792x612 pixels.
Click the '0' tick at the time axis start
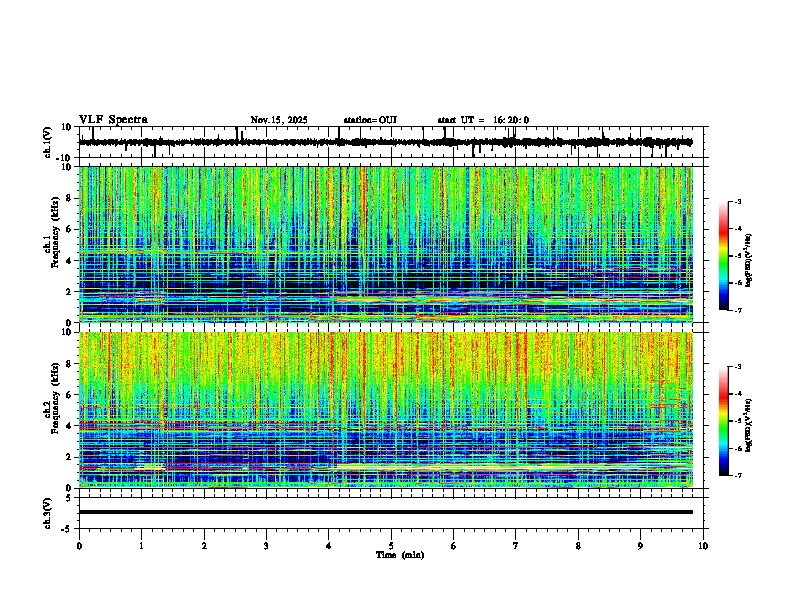pos(79,546)
